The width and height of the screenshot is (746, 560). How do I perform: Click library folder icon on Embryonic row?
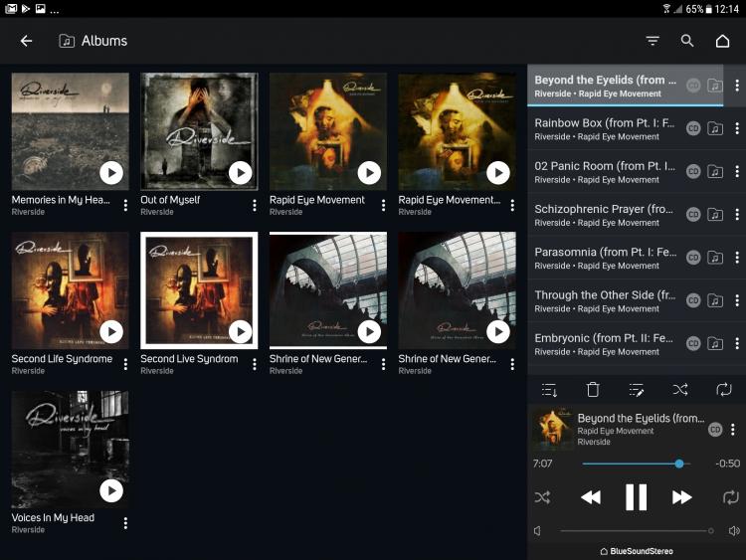[x=715, y=343]
